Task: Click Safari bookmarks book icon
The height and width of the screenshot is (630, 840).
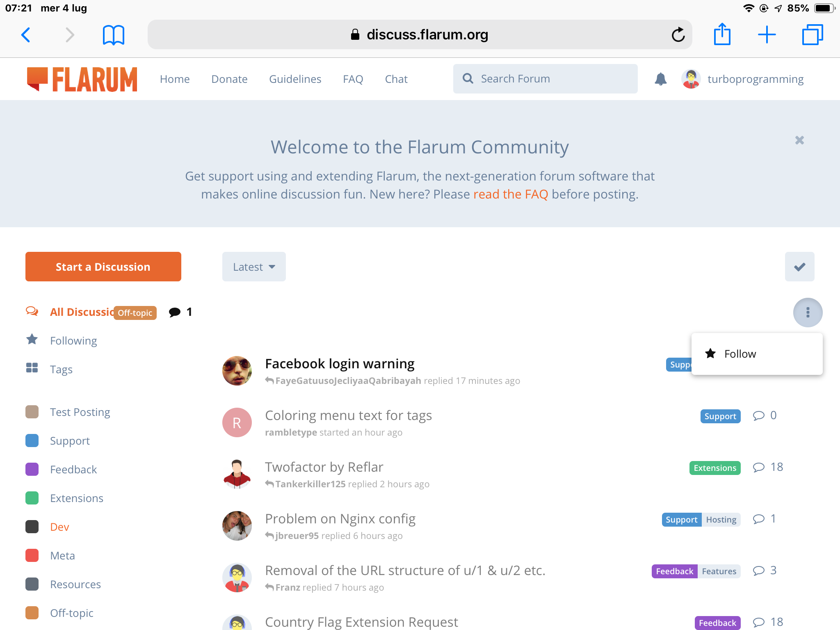Action: (x=113, y=35)
